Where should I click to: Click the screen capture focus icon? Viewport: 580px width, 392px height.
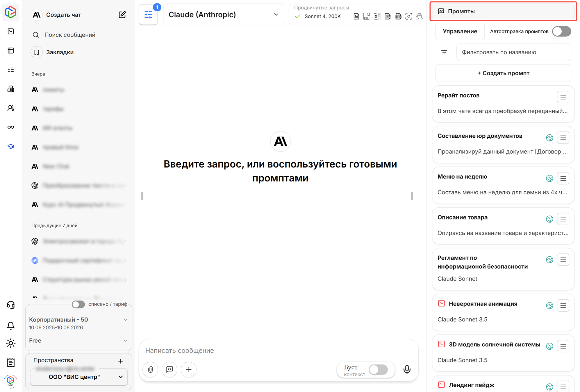coord(409,16)
